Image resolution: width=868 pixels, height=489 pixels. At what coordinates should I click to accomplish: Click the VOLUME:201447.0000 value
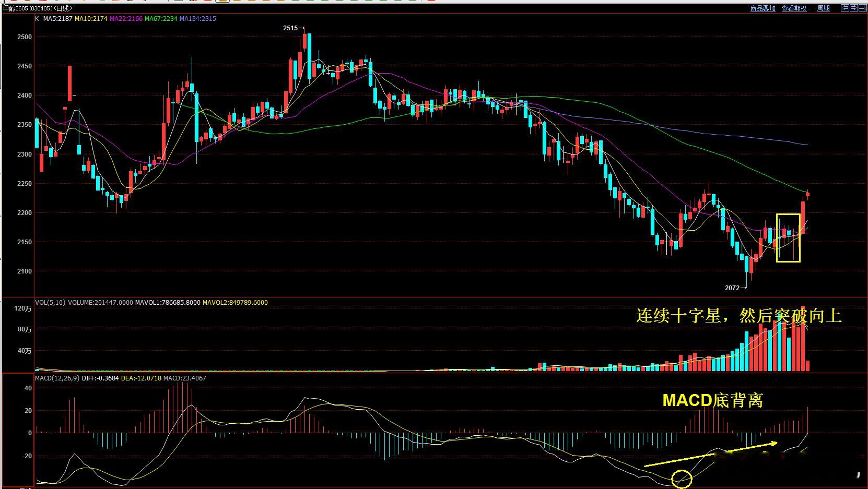pyautogui.click(x=100, y=303)
